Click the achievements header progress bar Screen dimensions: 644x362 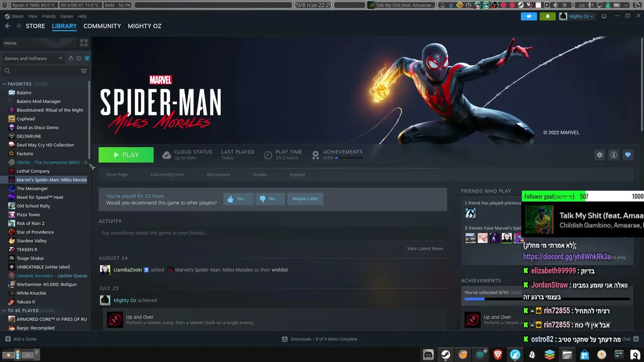click(x=349, y=158)
